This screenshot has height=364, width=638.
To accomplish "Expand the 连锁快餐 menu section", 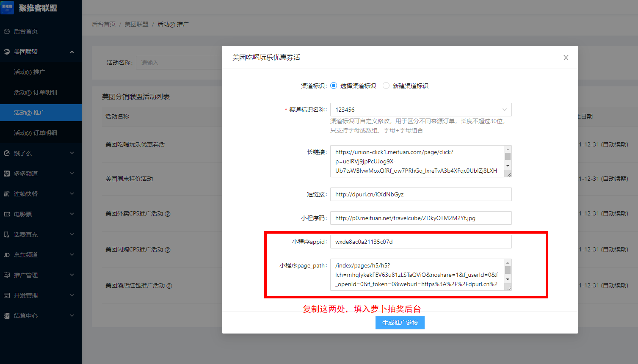I will pos(72,194).
